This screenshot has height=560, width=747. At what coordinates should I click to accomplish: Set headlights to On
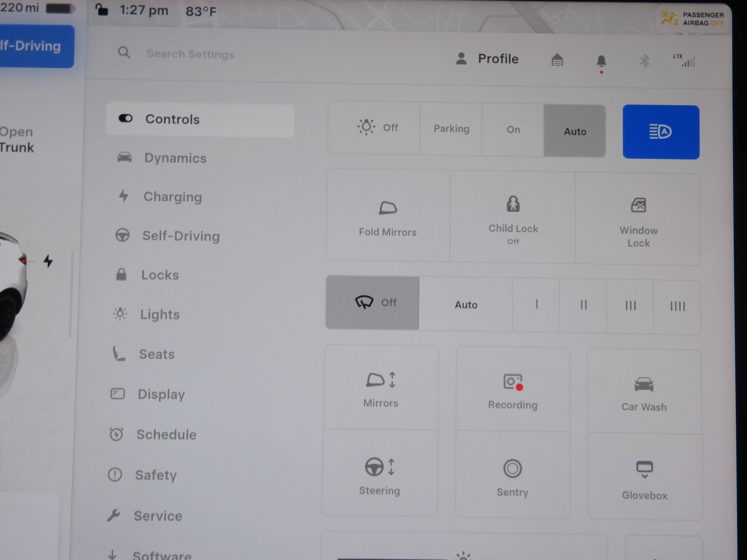point(513,130)
